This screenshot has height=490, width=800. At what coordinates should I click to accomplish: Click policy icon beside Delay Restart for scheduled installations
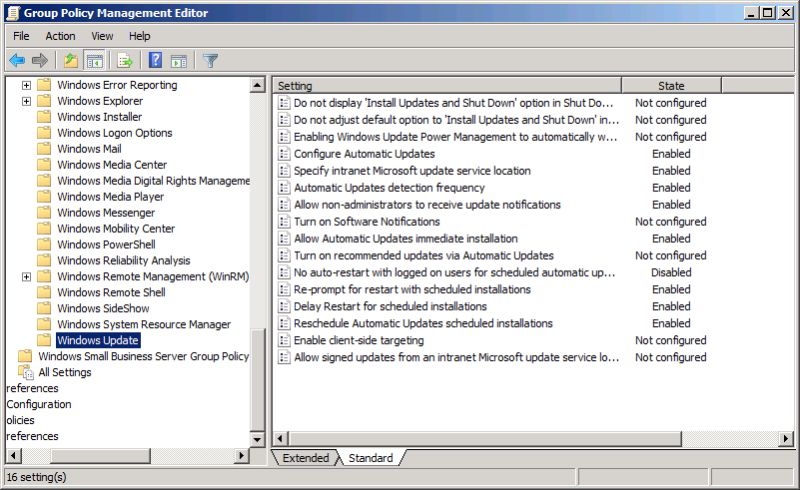pos(284,306)
